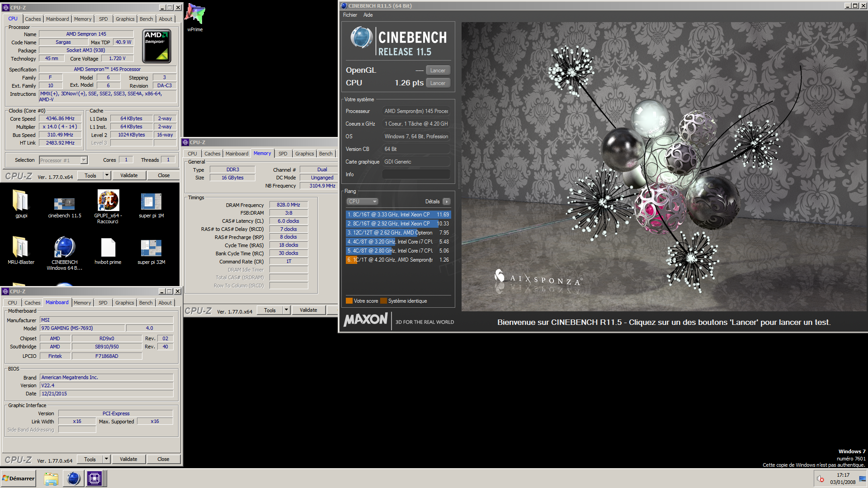Open the Aide menu
Screen dimensions: 868x488
point(368,15)
